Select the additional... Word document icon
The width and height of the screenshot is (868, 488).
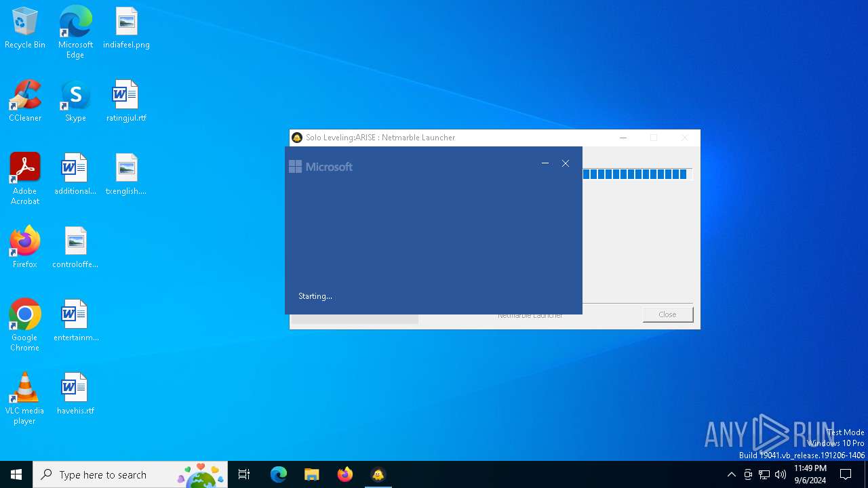pyautogui.click(x=75, y=174)
